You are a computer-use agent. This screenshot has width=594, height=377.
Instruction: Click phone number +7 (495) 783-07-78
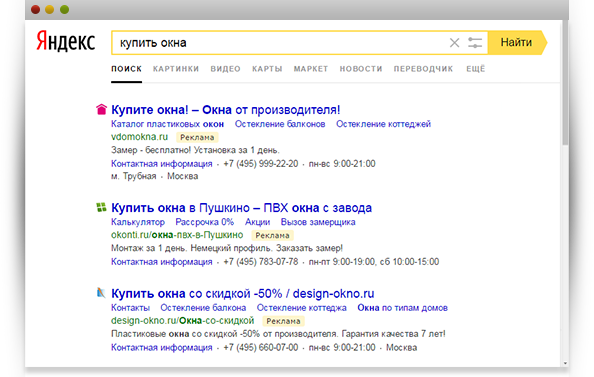point(261,262)
